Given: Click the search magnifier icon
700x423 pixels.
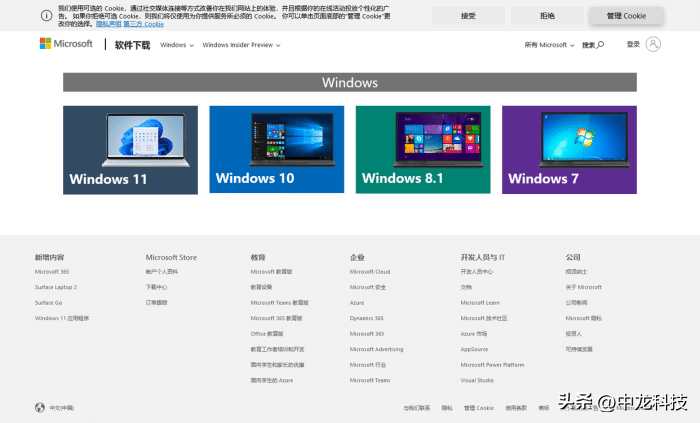Looking at the screenshot, I should tap(600, 45).
